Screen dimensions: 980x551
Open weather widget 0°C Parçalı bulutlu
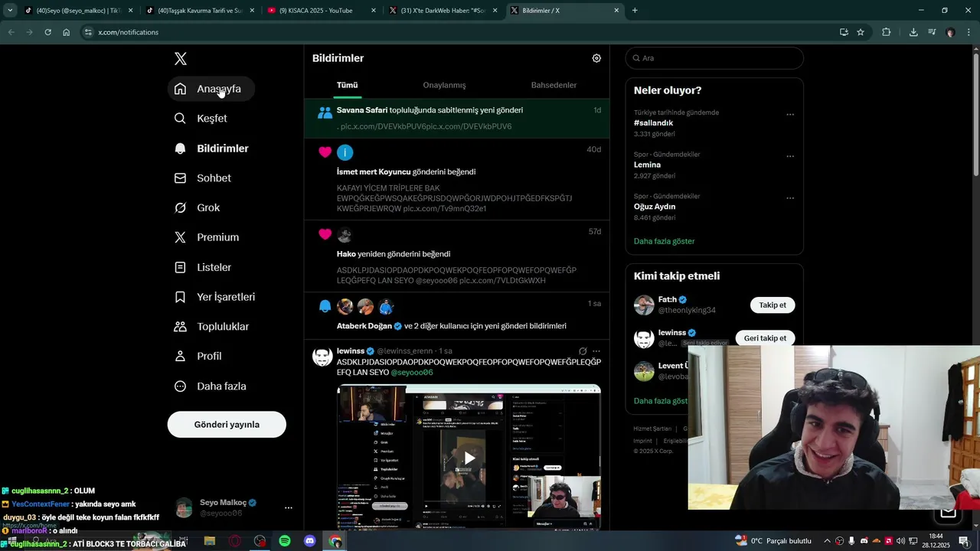pyautogui.click(x=773, y=541)
